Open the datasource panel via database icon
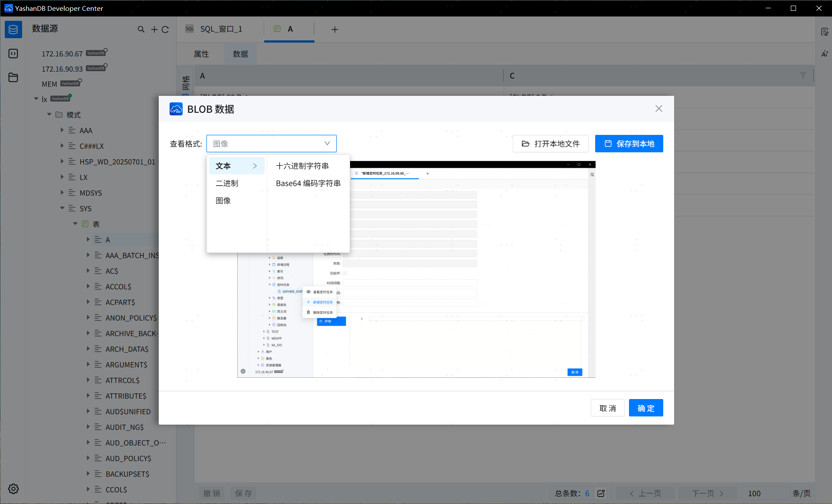832x504 pixels. pos(13,29)
